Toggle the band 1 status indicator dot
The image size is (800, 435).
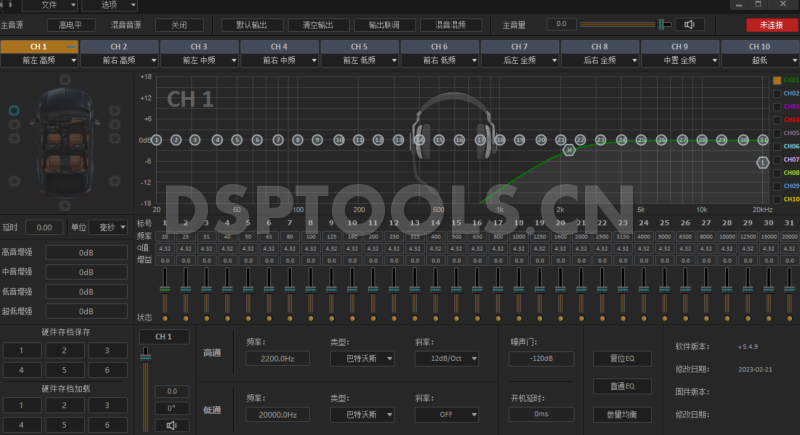[163, 317]
